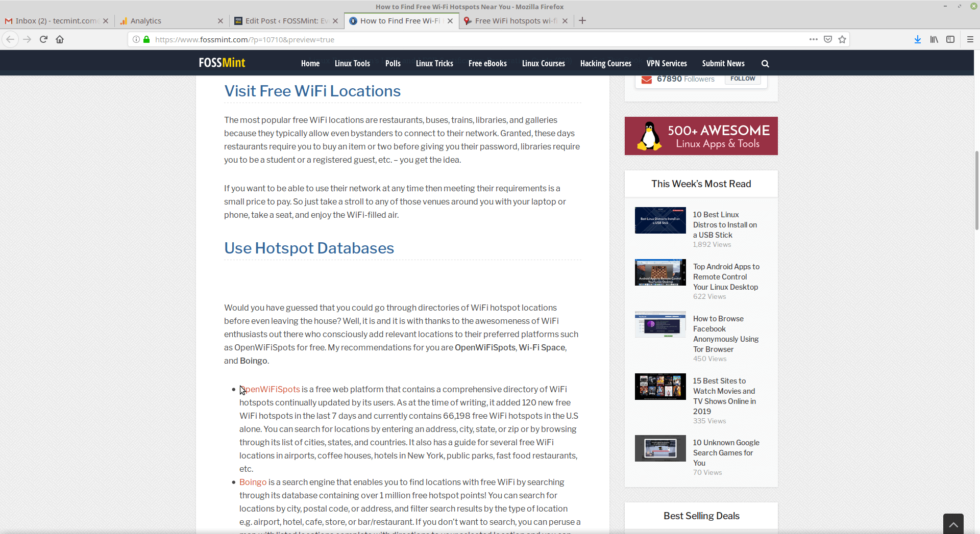Click the browser Back arrow button
Image resolution: width=980 pixels, height=534 pixels.
click(10, 39)
